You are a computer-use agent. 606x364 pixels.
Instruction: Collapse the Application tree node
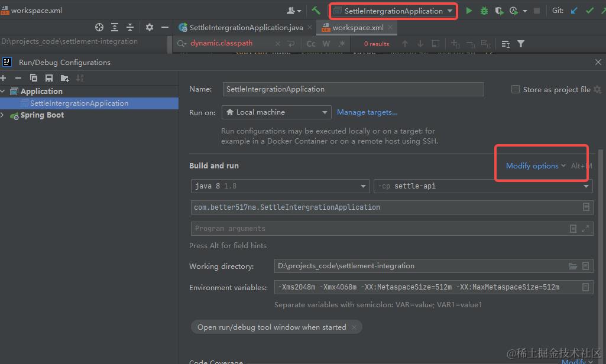3,91
